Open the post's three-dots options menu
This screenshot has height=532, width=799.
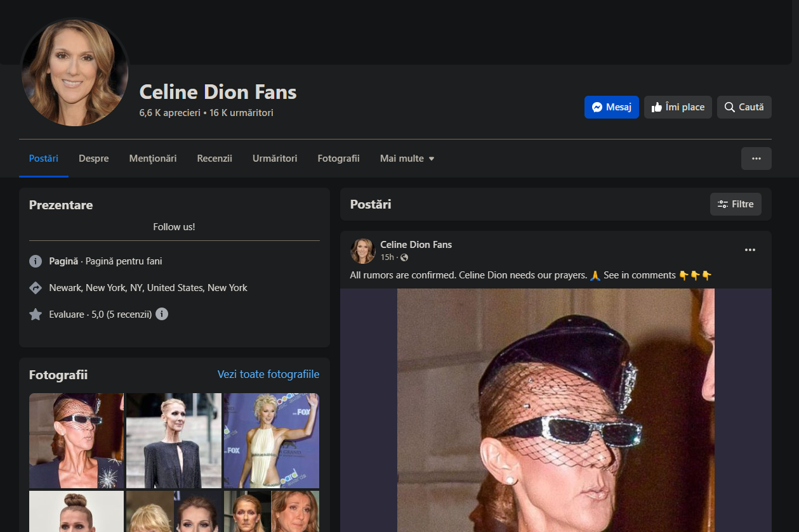pyautogui.click(x=750, y=250)
